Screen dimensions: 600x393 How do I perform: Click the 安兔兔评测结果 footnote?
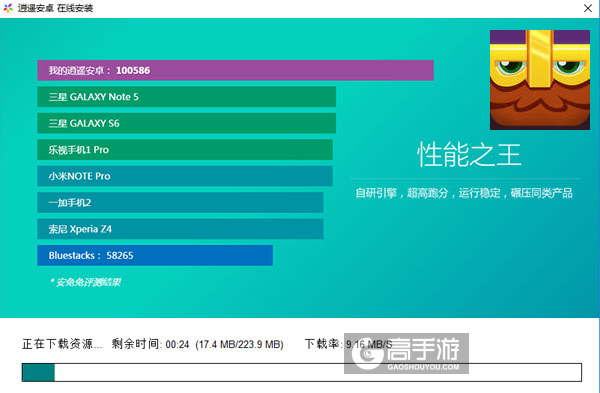point(86,282)
